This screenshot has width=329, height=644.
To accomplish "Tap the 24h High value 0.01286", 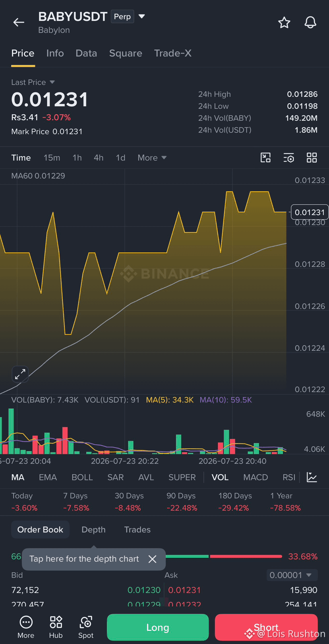I will [x=302, y=94].
